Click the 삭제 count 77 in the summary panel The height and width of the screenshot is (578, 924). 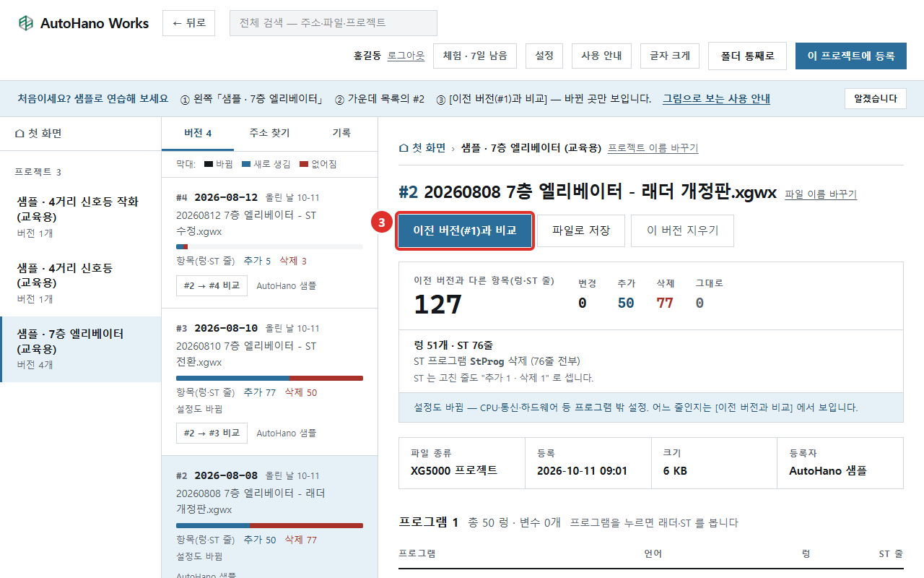coord(665,303)
